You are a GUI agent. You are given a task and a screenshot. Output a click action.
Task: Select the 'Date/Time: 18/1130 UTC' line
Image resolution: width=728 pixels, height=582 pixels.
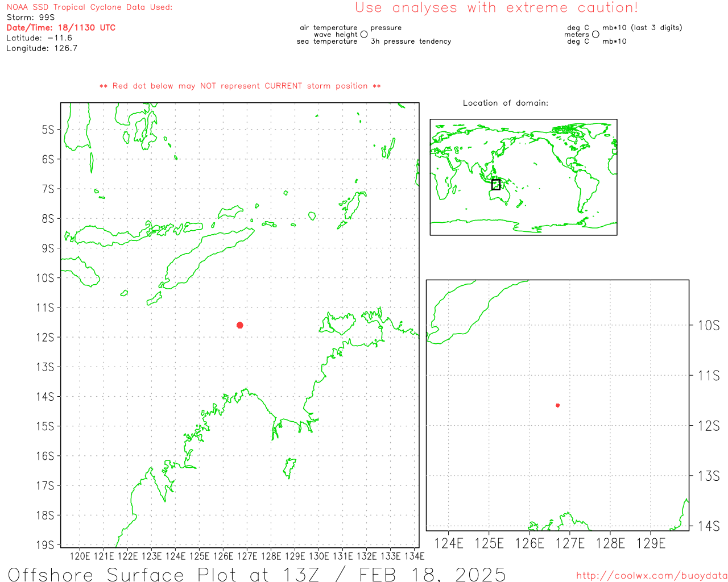pos(61,28)
